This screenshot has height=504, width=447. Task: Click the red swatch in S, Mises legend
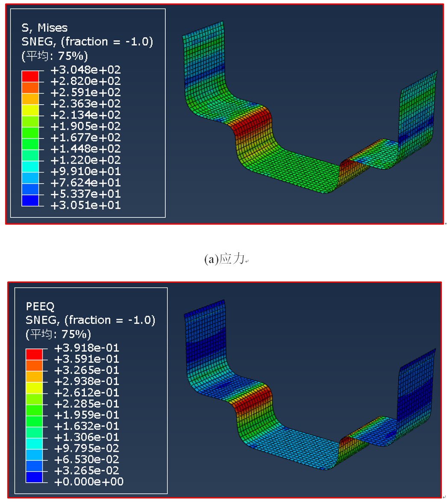[x=30, y=76]
